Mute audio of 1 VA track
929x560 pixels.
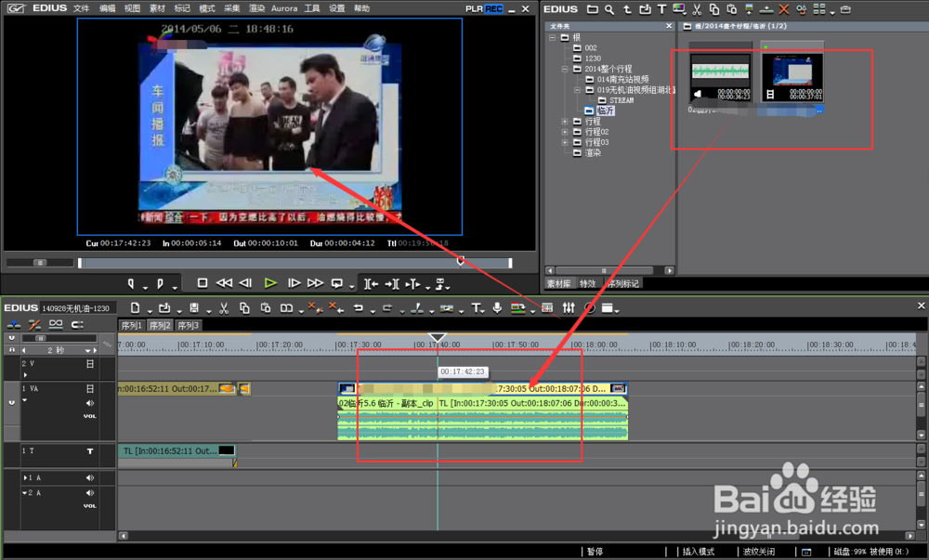pos(90,403)
